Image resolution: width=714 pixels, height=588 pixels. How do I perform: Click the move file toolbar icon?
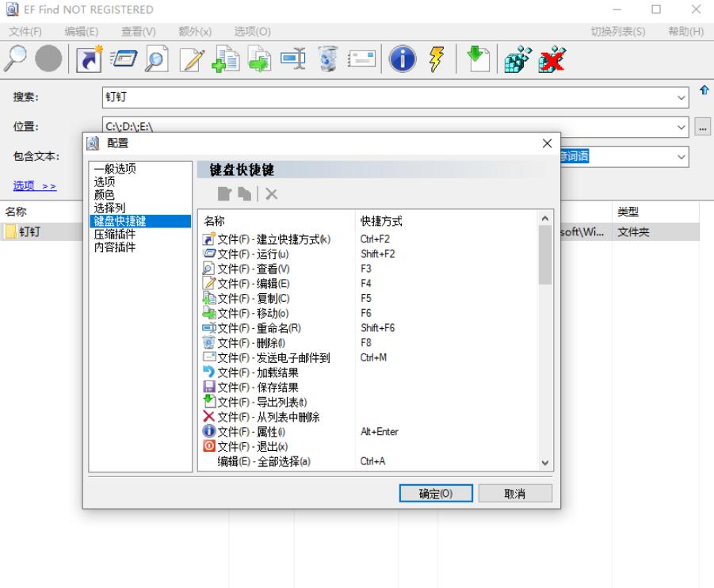(x=259, y=59)
